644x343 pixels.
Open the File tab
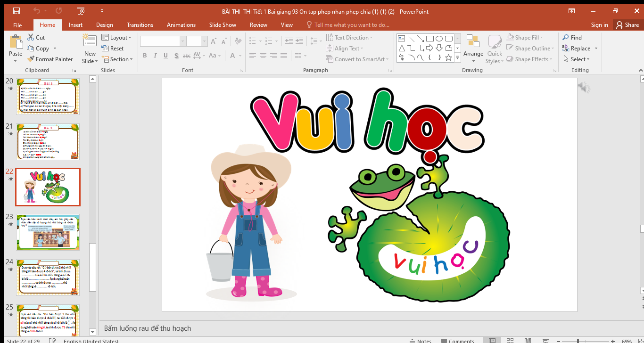pos(17,25)
